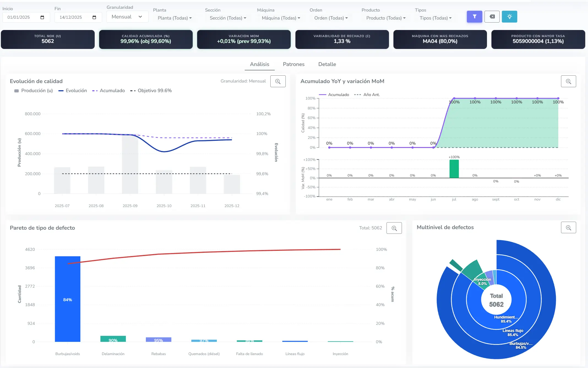Open the Detalle tab
The image size is (588, 368).
pos(327,64)
